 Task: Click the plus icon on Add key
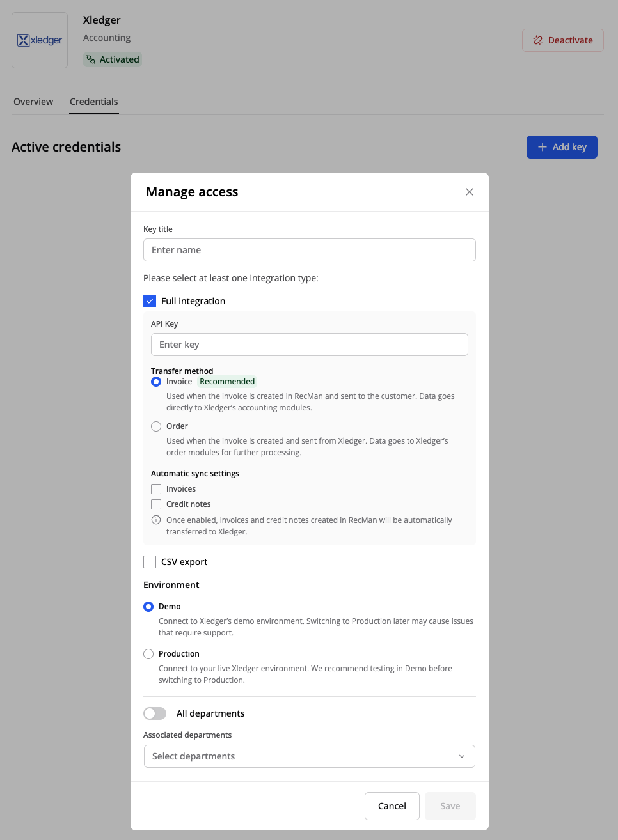pos(543,147)
